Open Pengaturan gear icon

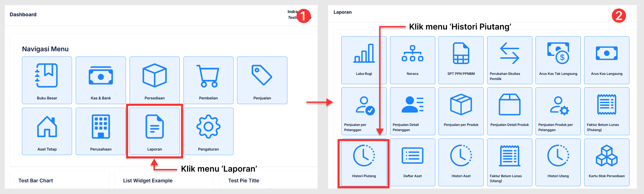pyautogui.click(x=208, y=127)
